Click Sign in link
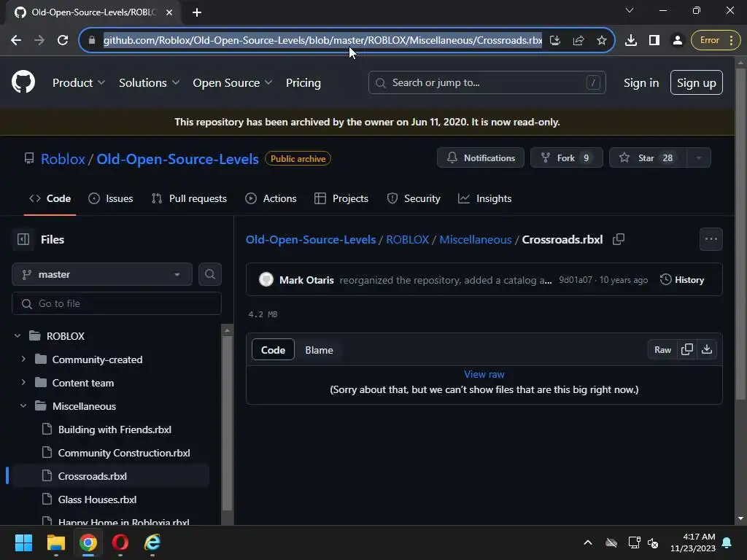The width and height of the screenshot is (747, 560). (640, 82)
